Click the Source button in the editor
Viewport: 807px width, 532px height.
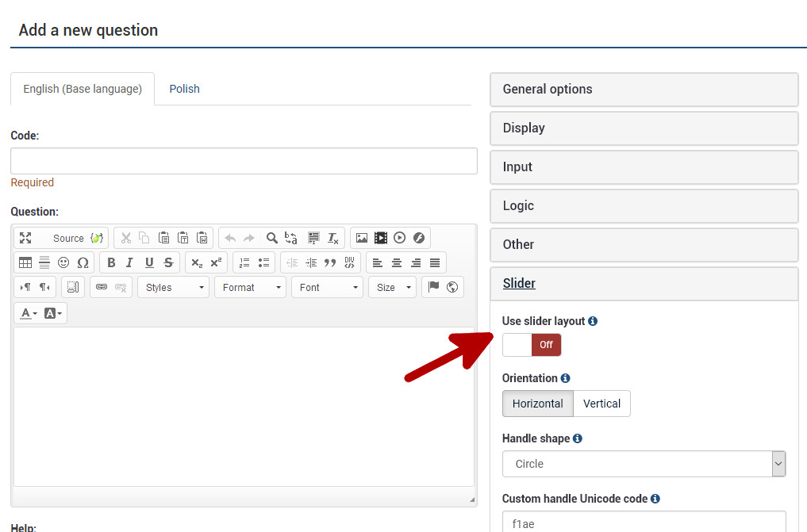click(x=68, y=238)
